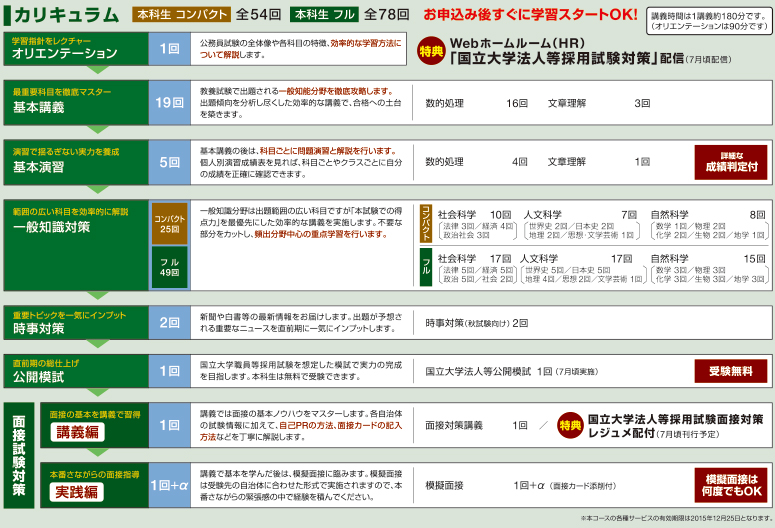Click the top 特典 starburst badge beside Webホームルーム
775x528 pixels.
(430, 49)
